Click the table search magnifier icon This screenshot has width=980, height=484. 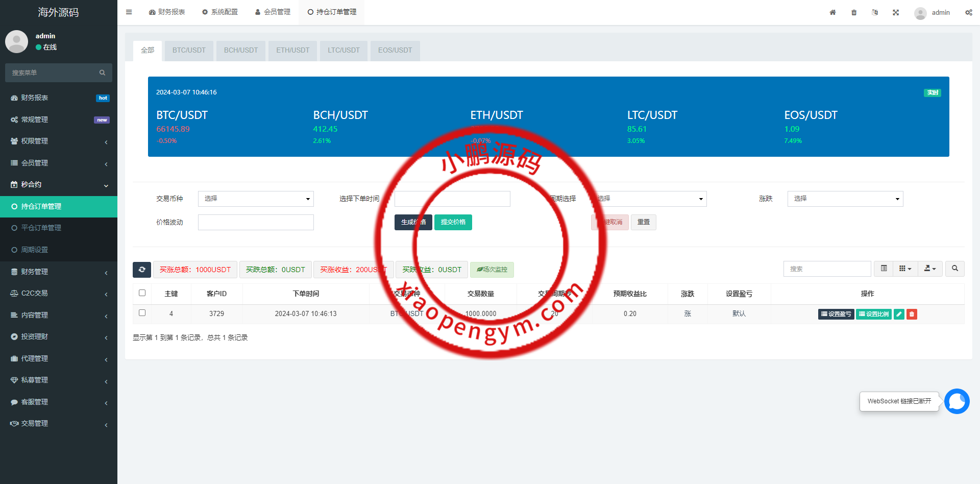tap(954, 269)
